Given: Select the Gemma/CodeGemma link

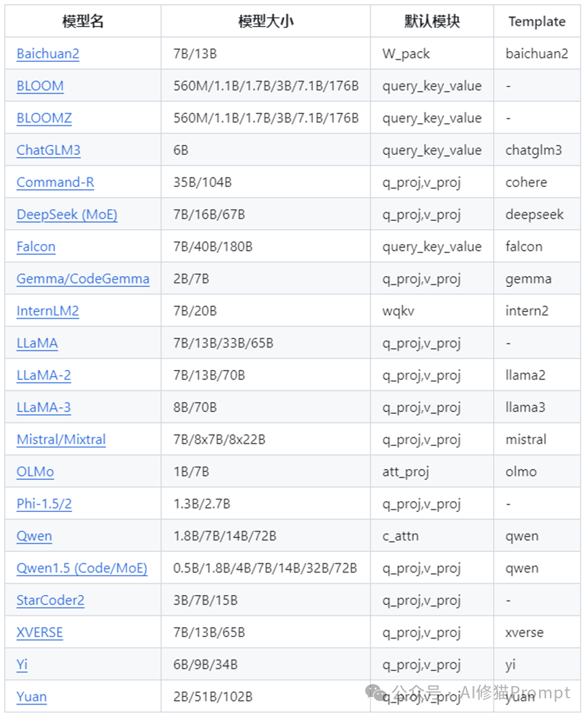Looking at the screenshot, I should coord(83,279).
